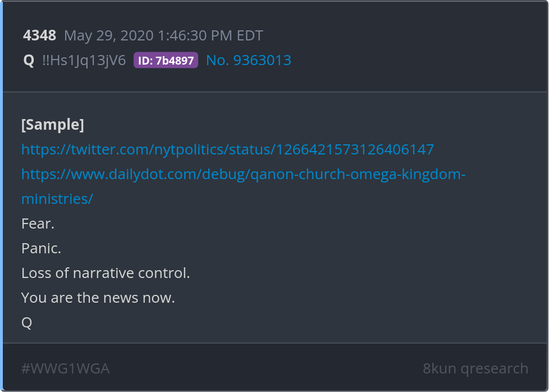Click the 'You are the news now.' line
The image size is (549, 392).
(98, 298)
